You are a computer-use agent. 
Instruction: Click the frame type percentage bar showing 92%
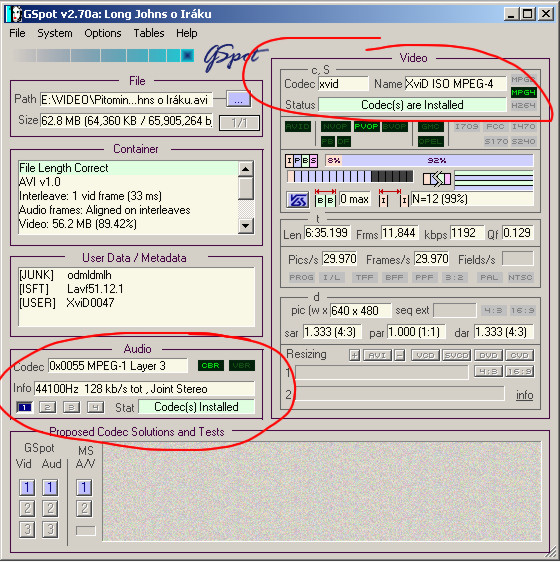coord(429,160)
